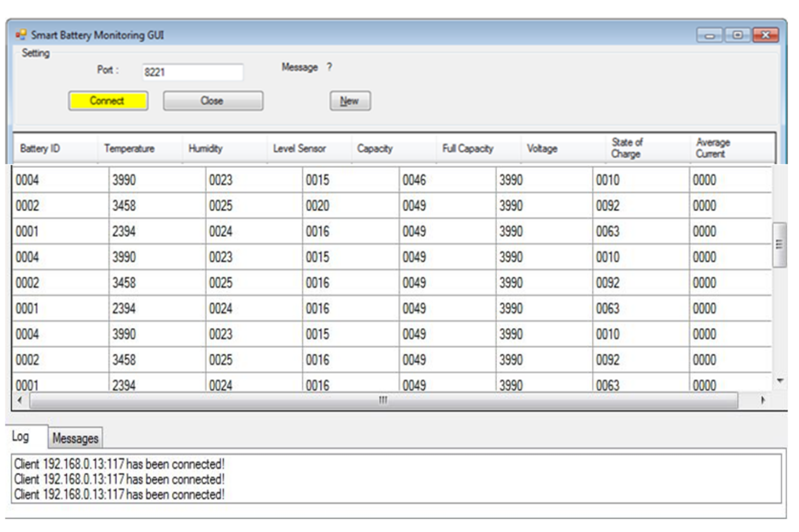Click the down arrow of vertical scrollbar

780,380
